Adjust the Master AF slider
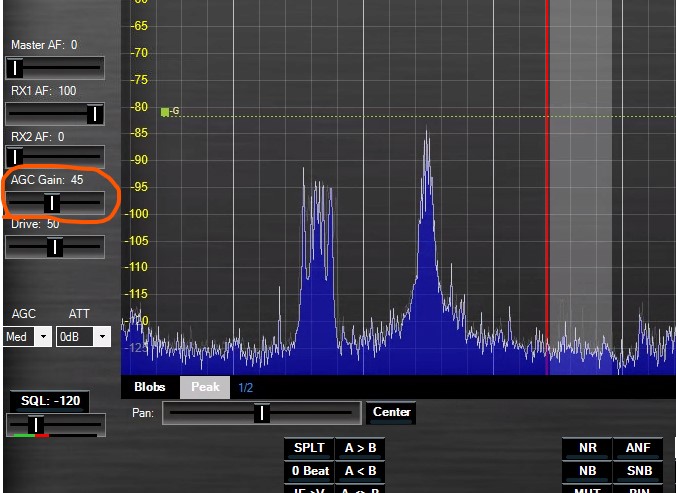 (x=55, y=68)
